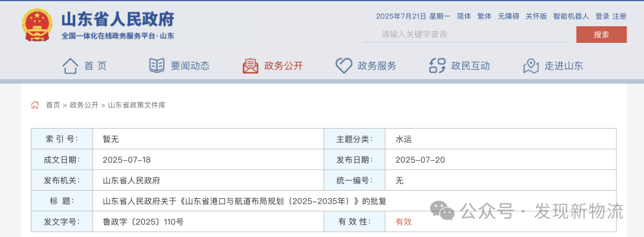The height and width of the screenshot is (237, 644).
Task: Click the heart icon for 政务服务
Action: (x=343, y=66)
